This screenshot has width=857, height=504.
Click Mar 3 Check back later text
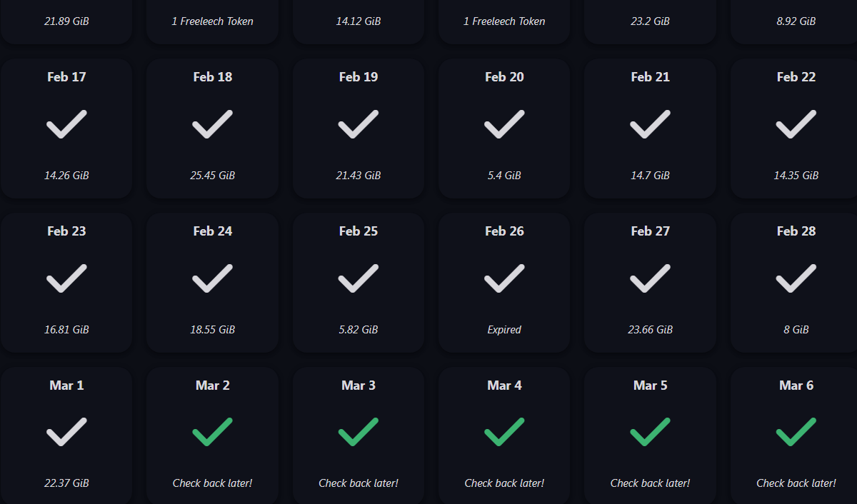pos(359,483)
